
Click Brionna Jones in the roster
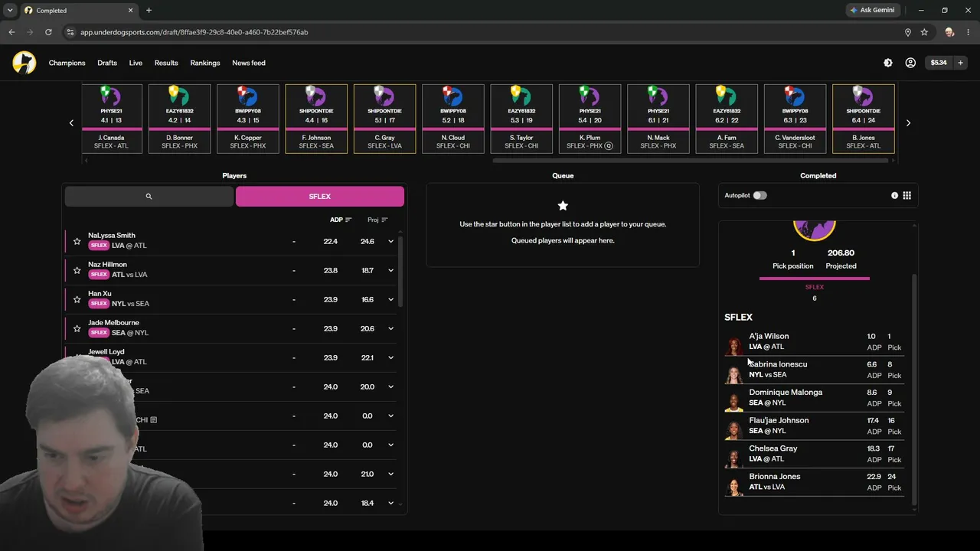tap(815, 482)
